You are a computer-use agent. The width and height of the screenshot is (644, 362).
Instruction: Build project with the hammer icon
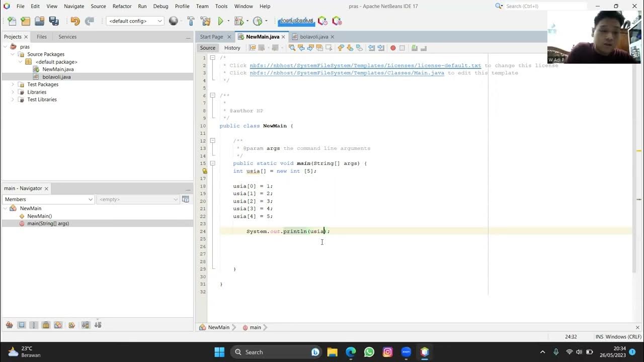point(191,21)
